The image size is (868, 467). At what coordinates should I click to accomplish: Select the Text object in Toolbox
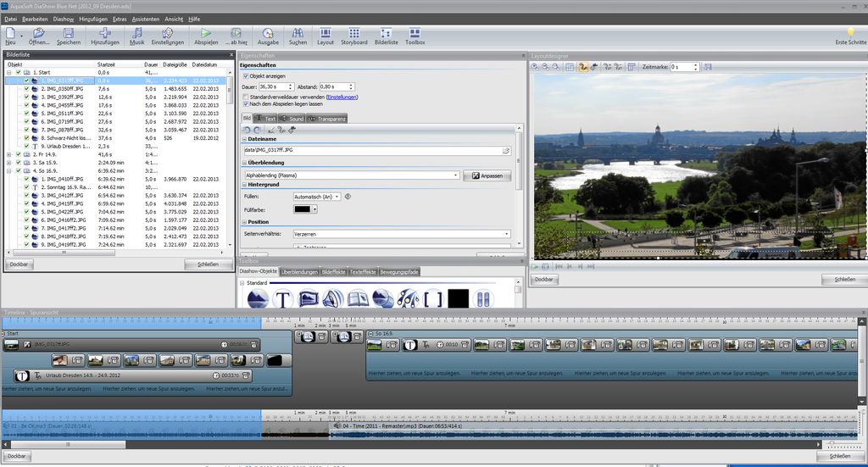282,298
